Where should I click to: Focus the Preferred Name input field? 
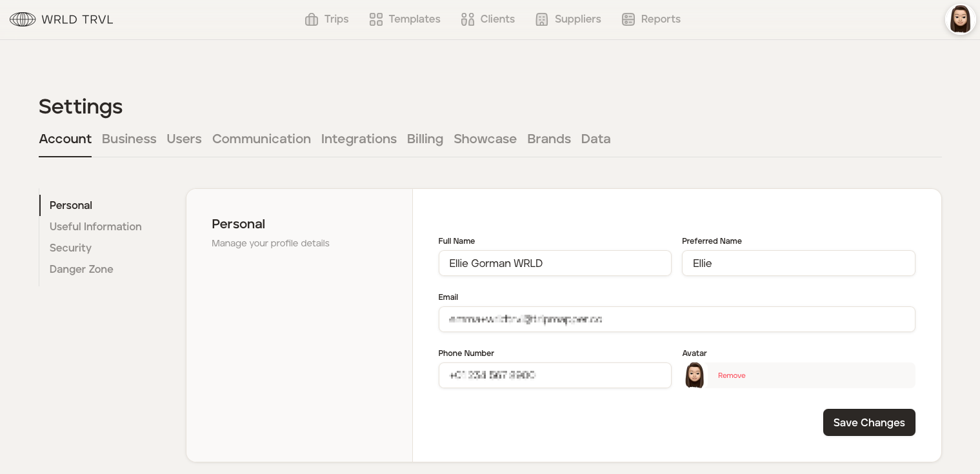click(x=798, y=263)
